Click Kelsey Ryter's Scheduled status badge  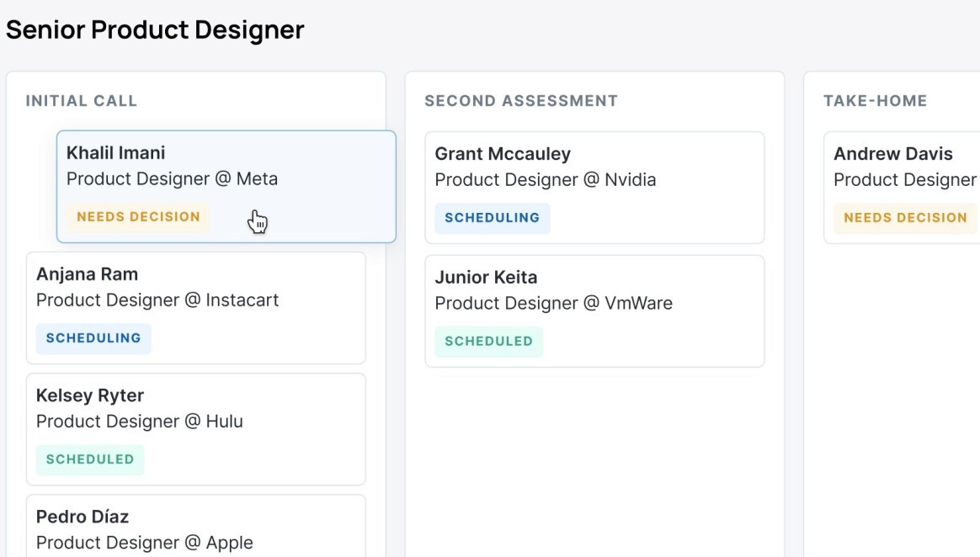tap(90, 459)
